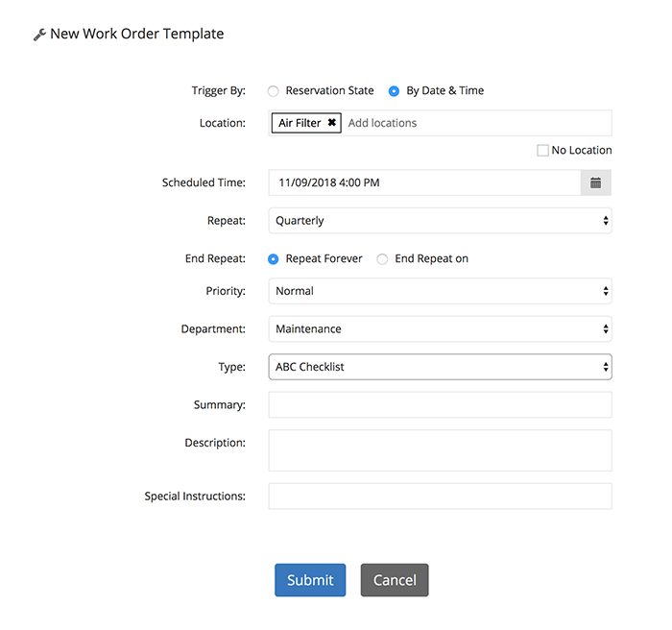The width and height of the screenshot is (672, 630).
Task: Expand the Priority dropdown set to Normal
Action: pyautogui.click(x=440, y=291)
